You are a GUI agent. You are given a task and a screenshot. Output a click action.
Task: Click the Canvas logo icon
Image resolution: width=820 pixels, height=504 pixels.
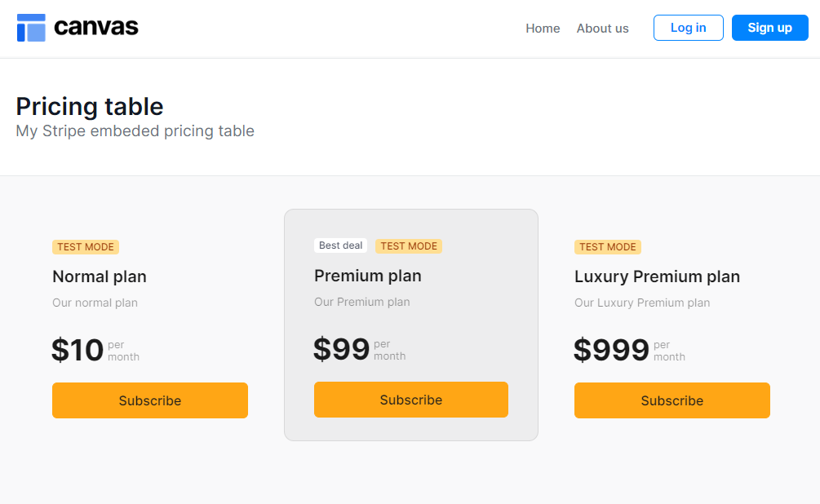pos(31,28)
